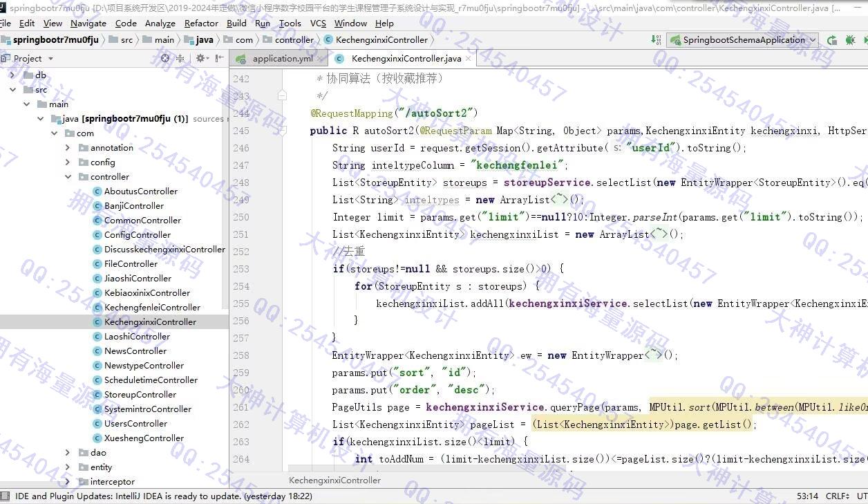Click the Run (rerun) icon beside the run configuration
The width and height of the screenshot is (868, 504).
click(x=832, y=40)
